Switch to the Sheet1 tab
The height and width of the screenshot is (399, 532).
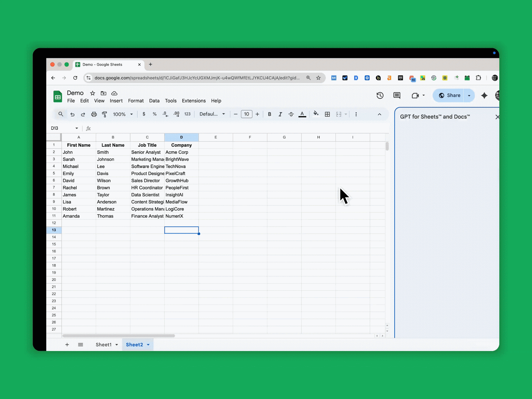[104, 344]
